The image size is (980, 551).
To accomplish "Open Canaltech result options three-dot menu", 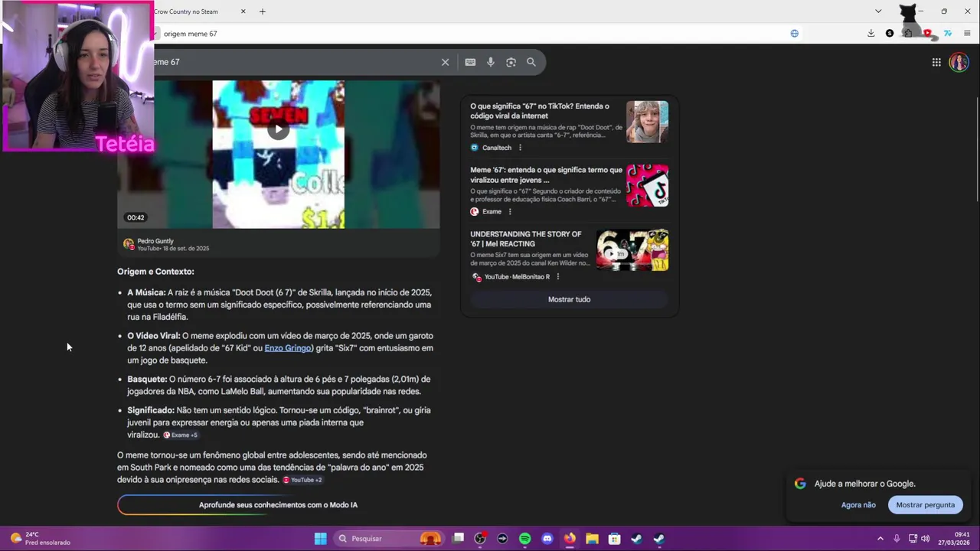I will (x=520, y=148).
